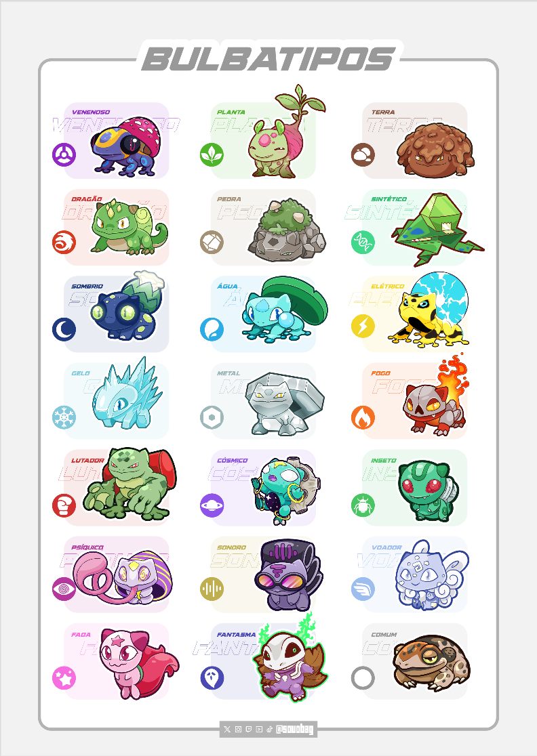This screenshot has width=537, height=756.
Task: Click the Sombrio crescent moon icon
Action: coord(64,329)
